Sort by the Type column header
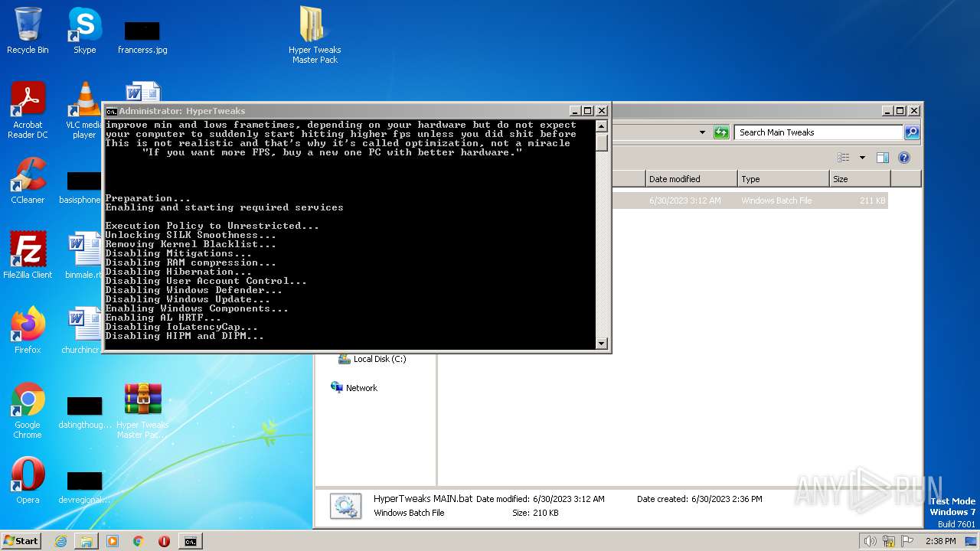The image size is (980, 551). point(784,179)
